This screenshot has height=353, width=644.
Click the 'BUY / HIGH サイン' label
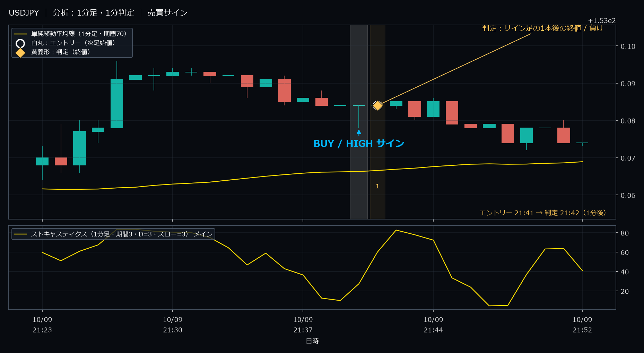(359, 144)
